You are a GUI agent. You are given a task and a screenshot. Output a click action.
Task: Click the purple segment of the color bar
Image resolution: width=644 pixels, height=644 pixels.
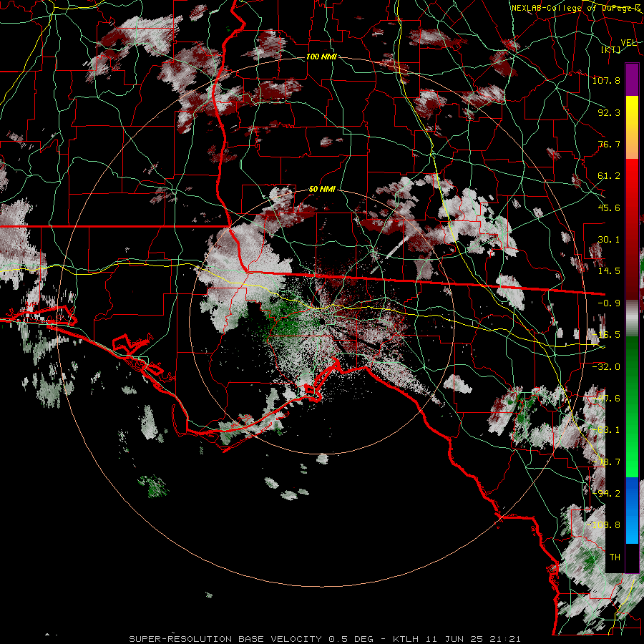tap(632, 79)
